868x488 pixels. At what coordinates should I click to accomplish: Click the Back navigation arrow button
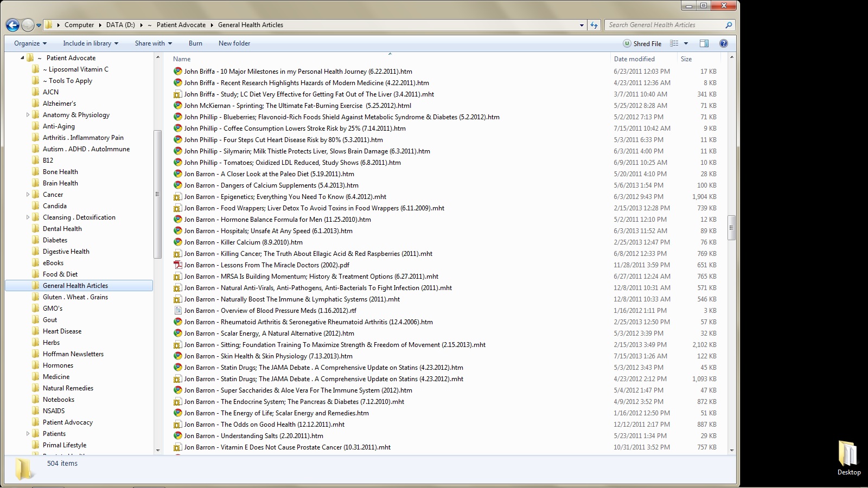pyautogui.click(x=12, y=25)
